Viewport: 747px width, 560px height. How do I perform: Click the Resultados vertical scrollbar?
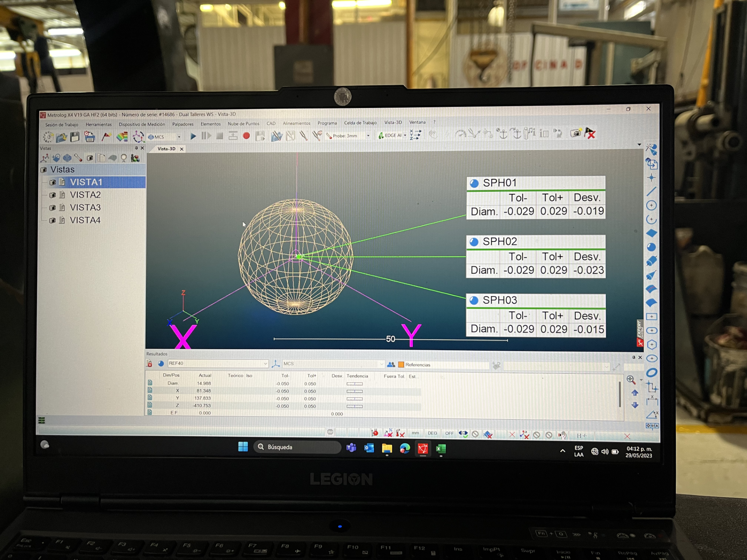click(620, 394)
